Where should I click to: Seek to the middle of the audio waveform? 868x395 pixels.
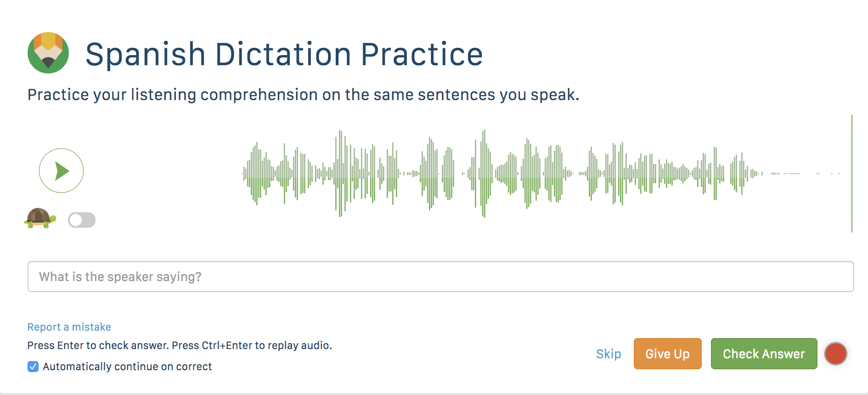pyautogui.click(x=542, y=174)
